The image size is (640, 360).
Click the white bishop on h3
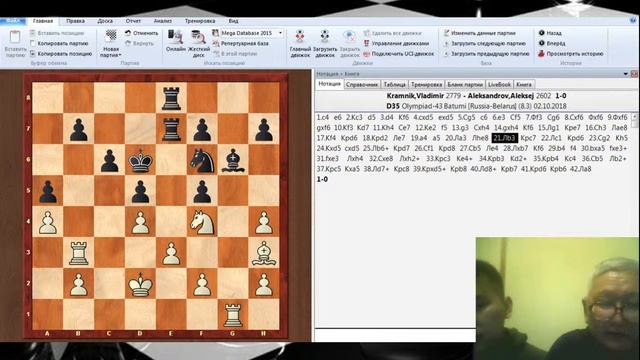(264, 253)
